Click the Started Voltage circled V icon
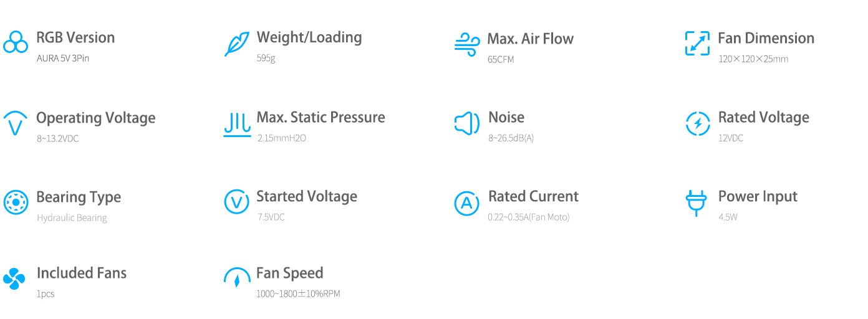The height and width of the screenshot is (319, 868). click(x=236, y=202)
